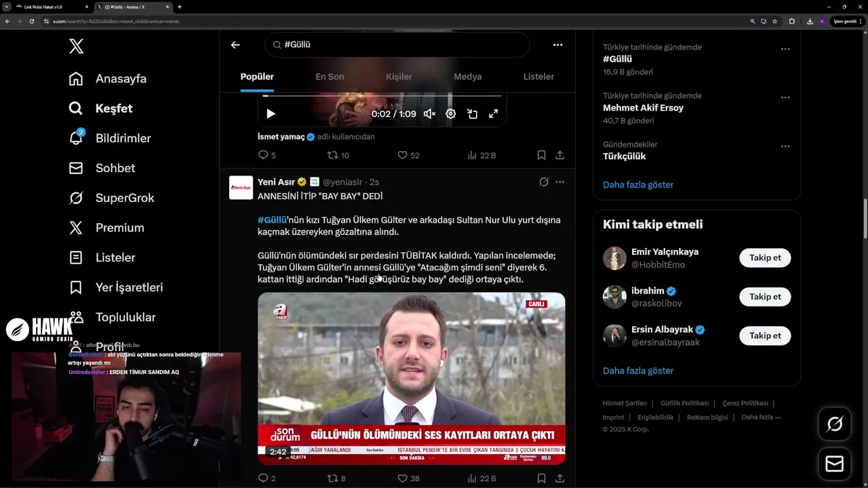Switch to Link Polisi Hakat tab
This screenshot has height=488, width=868.
(52, 7)
